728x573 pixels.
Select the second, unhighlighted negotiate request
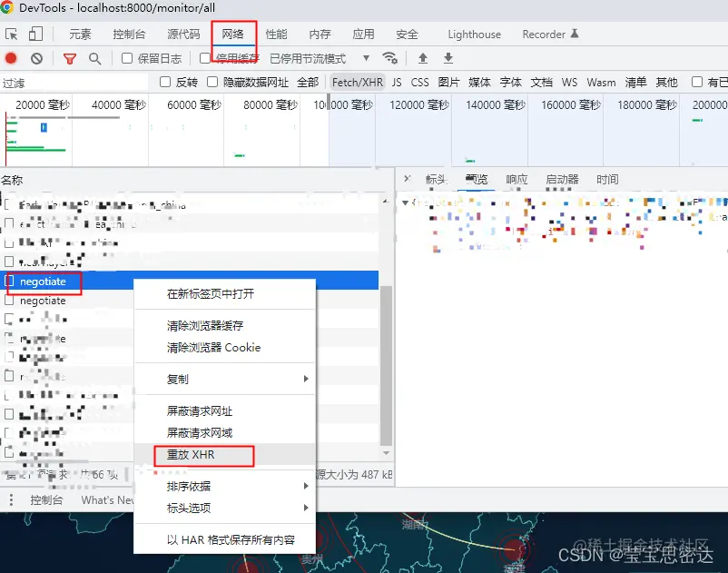tap(67, 301)
